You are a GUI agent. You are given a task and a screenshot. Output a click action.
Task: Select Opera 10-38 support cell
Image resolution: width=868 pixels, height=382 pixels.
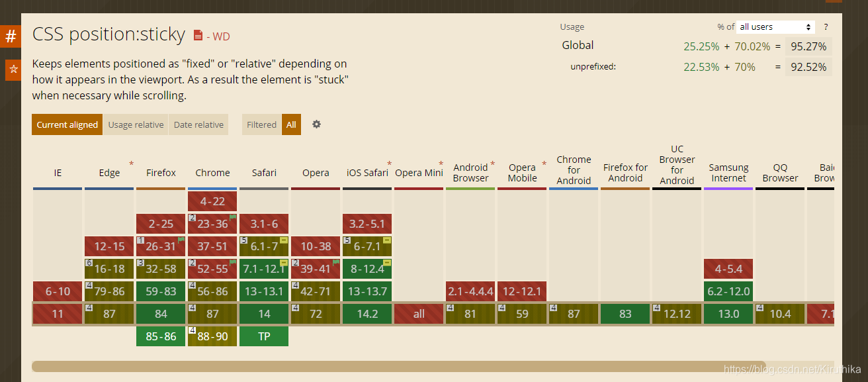click(x=316, y=246)
